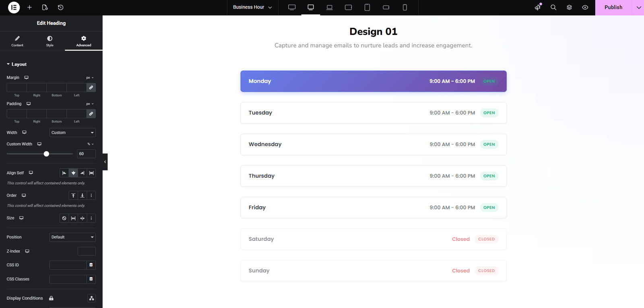Set Size to grow
644x308 pixels.
[73, 218]
